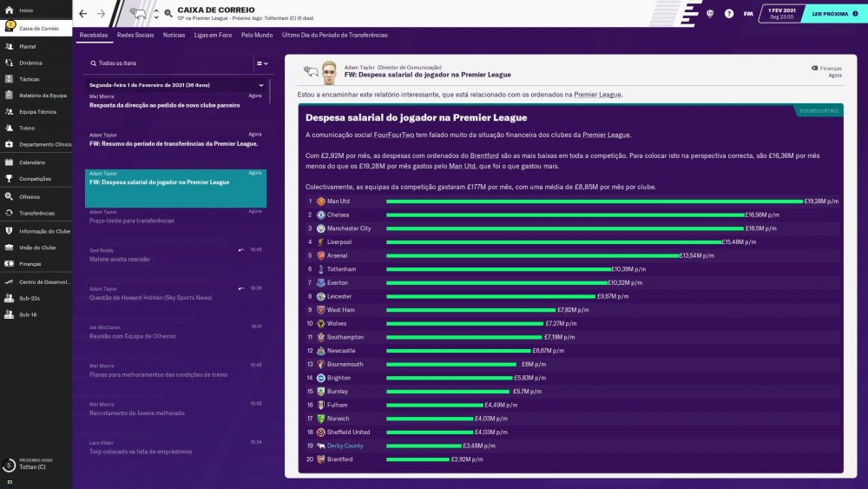
Task: Open next match Totten (C) panel
Action: coord(36,464)
